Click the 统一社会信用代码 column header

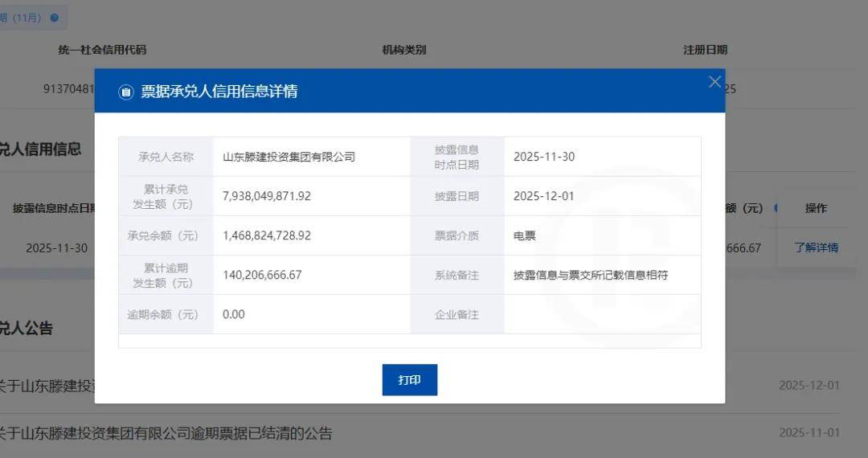(x=102, y=50)
